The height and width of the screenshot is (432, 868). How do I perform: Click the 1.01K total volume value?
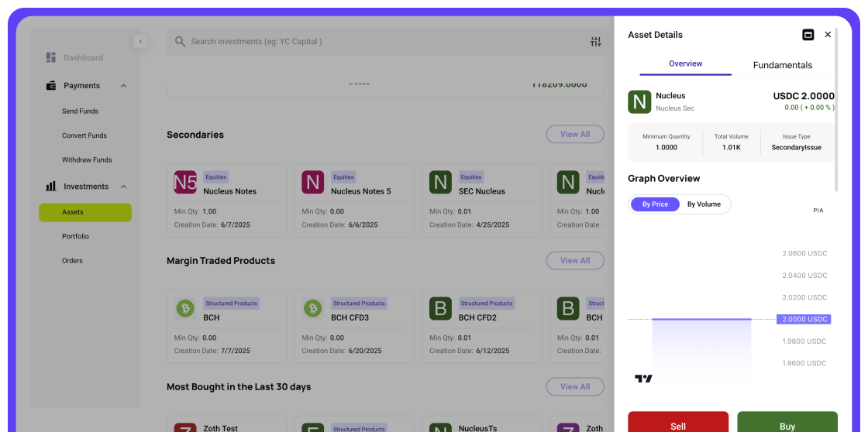click(732, 148)
